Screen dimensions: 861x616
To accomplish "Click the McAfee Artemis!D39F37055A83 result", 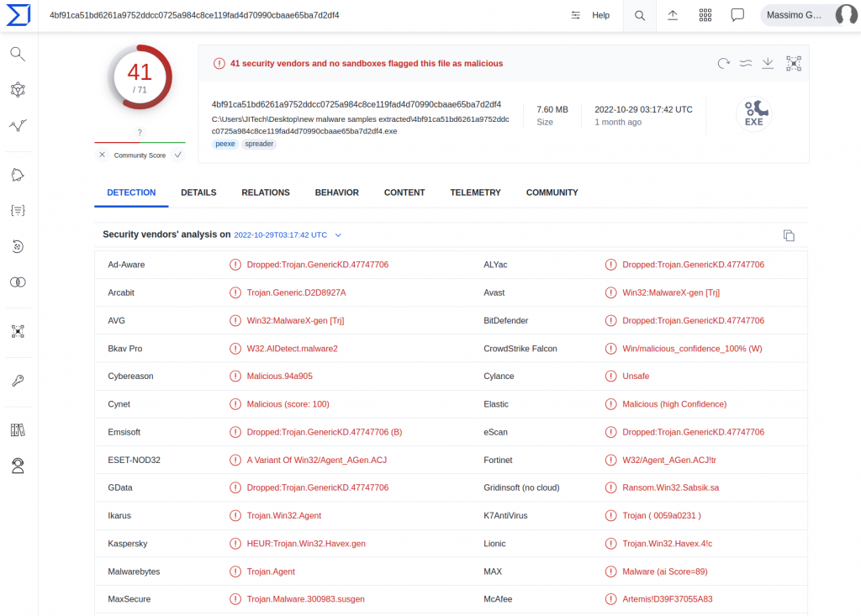I will (667, 599).
